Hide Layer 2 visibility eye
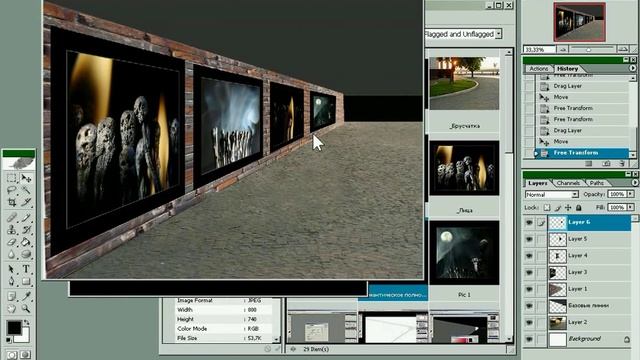This screenshot has height=360, width=640. point(529,322)
